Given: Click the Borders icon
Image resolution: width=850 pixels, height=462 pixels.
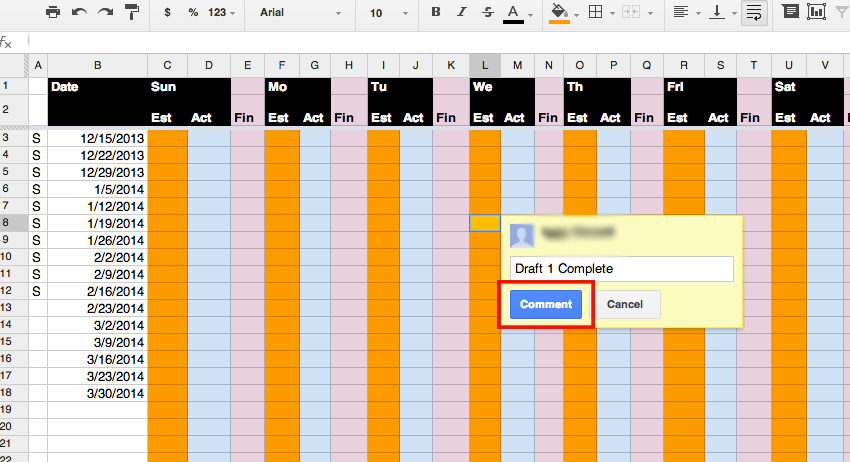Looking at the screenshot, I should [x=596, y=12].
